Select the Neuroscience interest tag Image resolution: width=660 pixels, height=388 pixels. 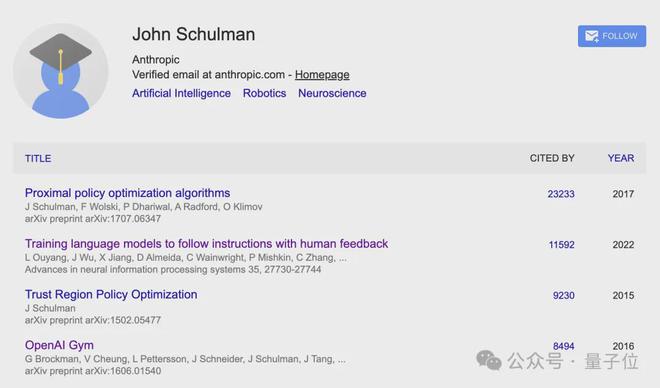coord(332,93)
